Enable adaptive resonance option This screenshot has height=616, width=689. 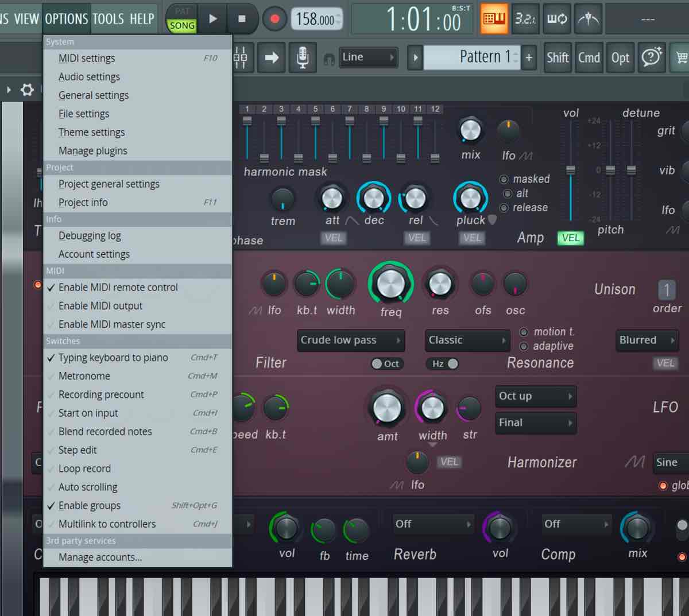click(524, 346)
